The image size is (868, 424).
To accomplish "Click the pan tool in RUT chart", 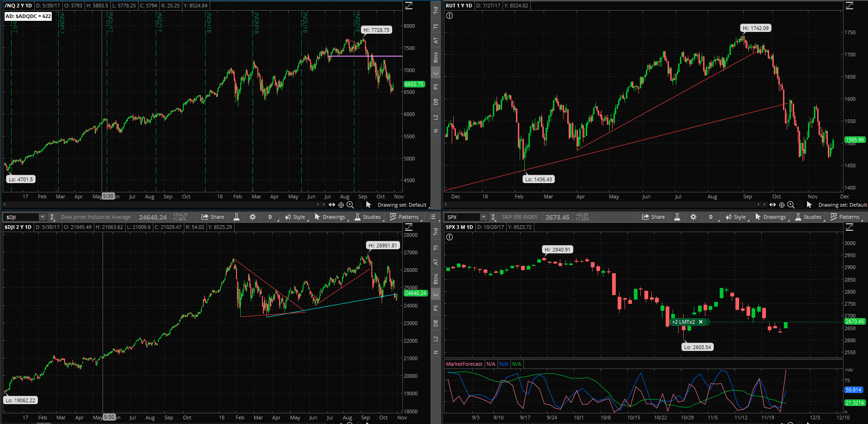I will click(x=772, y=205).
